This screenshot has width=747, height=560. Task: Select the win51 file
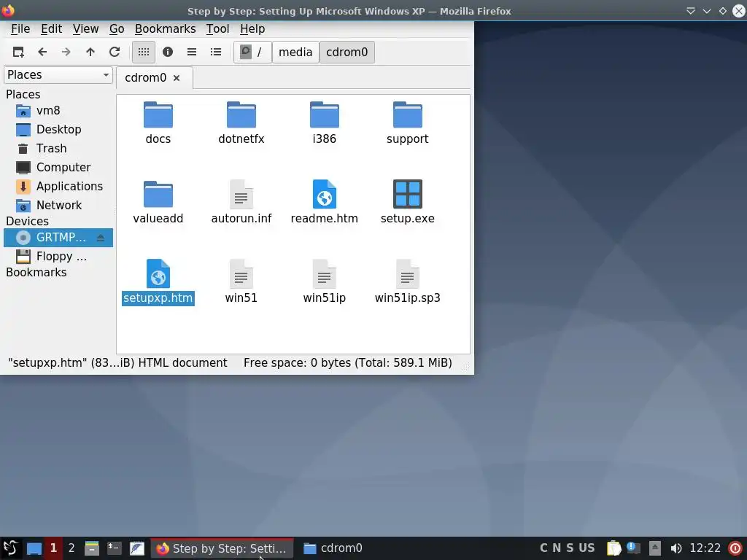click(241, 282)
